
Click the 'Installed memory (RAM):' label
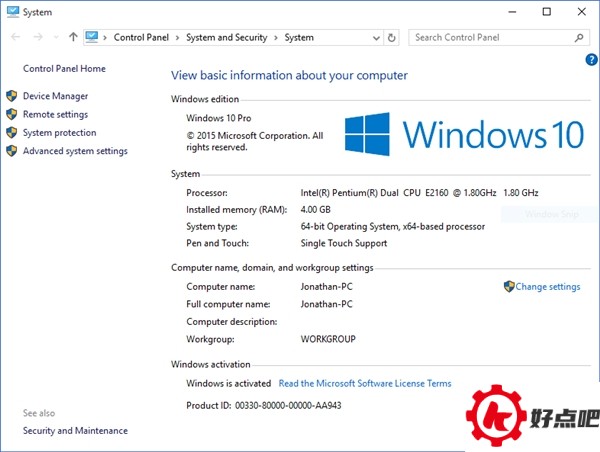coord(236,209)
